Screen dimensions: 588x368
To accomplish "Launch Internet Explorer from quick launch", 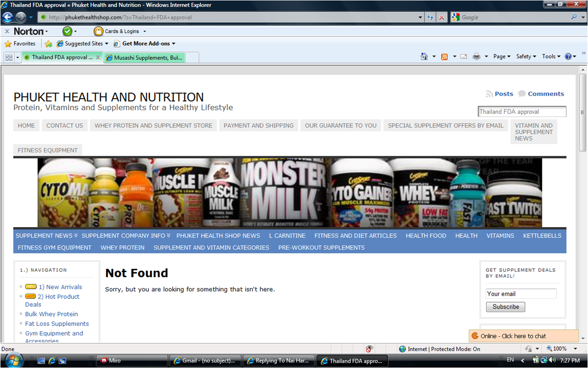I will [x=52, y=361].
